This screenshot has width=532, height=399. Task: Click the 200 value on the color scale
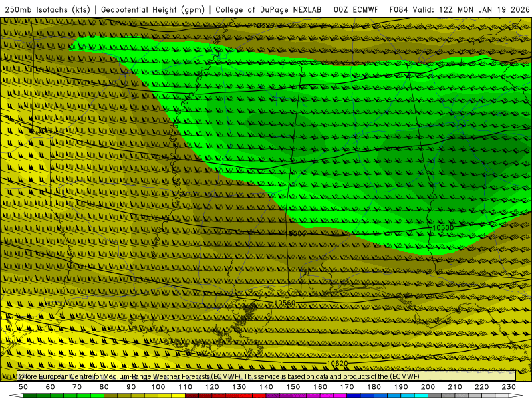tap(428, 387)
